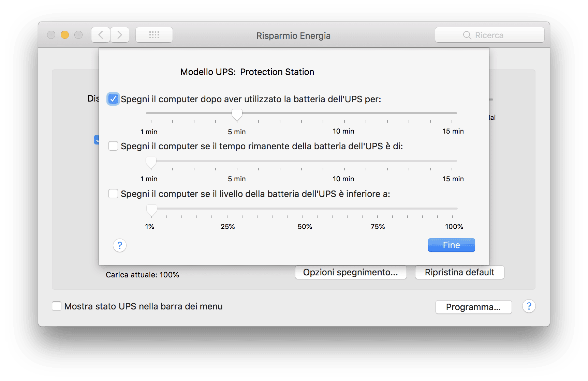
Task: Click the magnifying glass search icon
Action: pyautogui.click(x=467, y=35)
